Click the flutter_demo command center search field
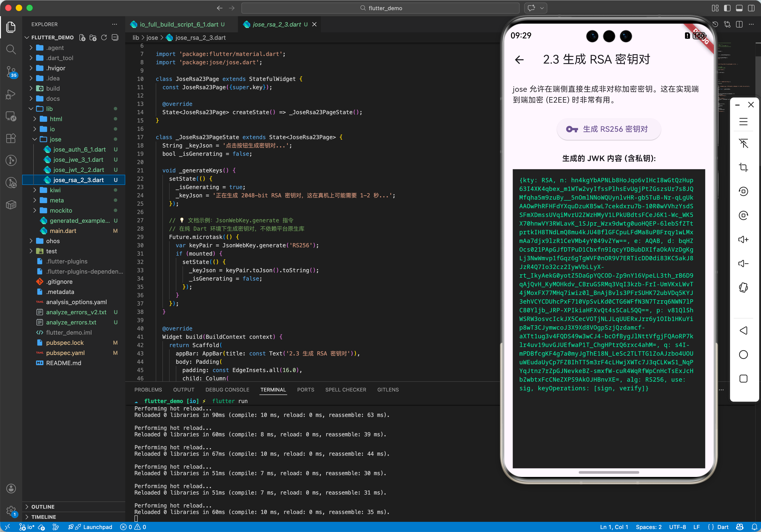The image size is (761, 532). pos(380,8)
